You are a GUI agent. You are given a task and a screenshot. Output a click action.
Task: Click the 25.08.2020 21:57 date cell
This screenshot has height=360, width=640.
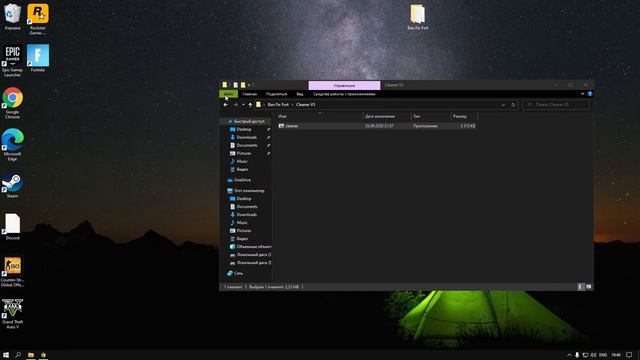[379, 126]
